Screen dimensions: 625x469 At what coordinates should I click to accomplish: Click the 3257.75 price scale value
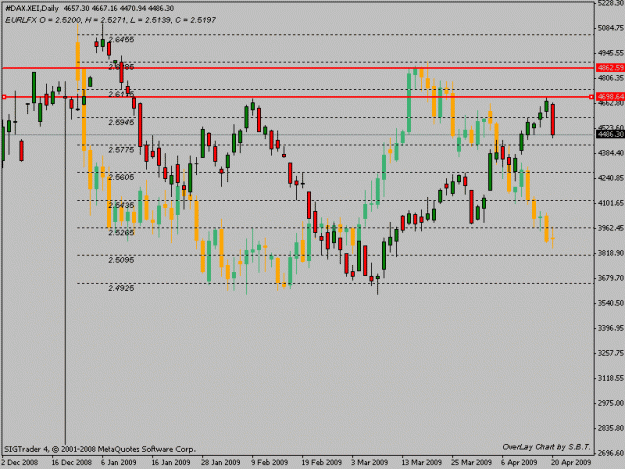(611, 353)
